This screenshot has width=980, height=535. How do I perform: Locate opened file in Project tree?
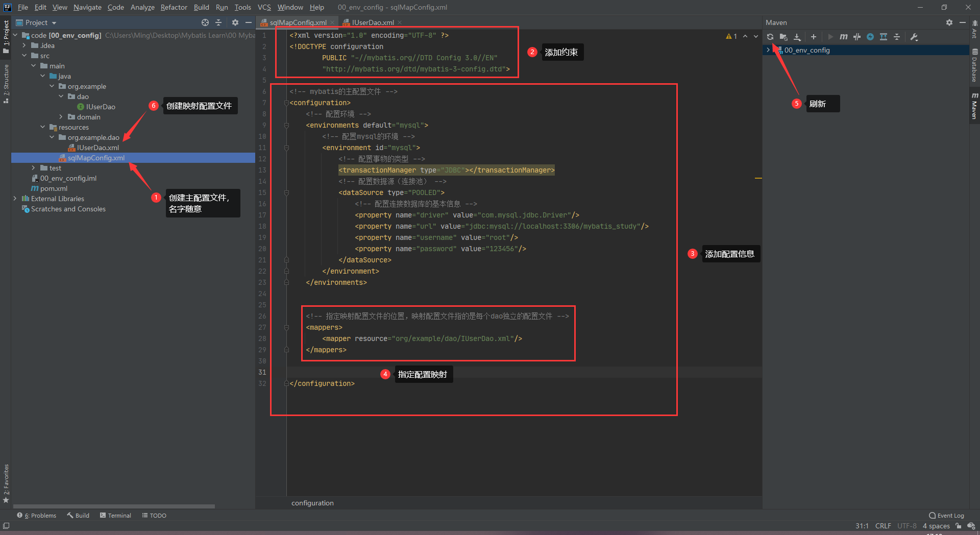[x=205, y=22]
